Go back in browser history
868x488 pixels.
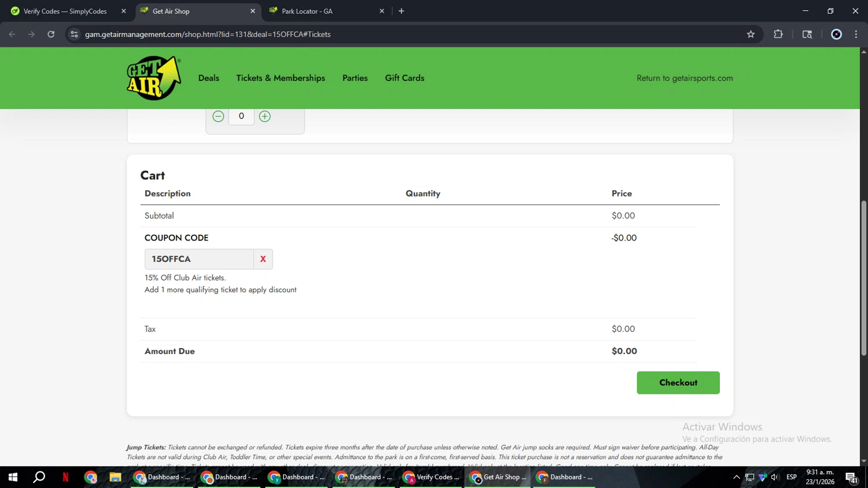pos(12,34)
